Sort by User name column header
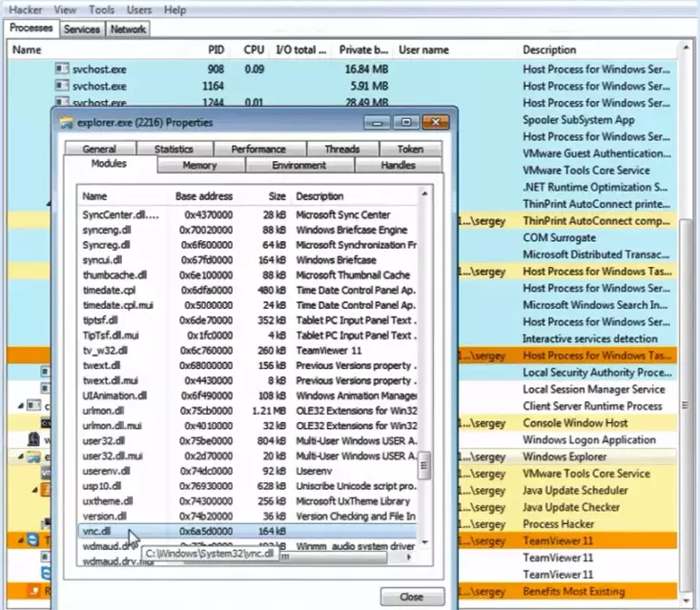This screenshot has width=700, height=610. pos(423,50)
